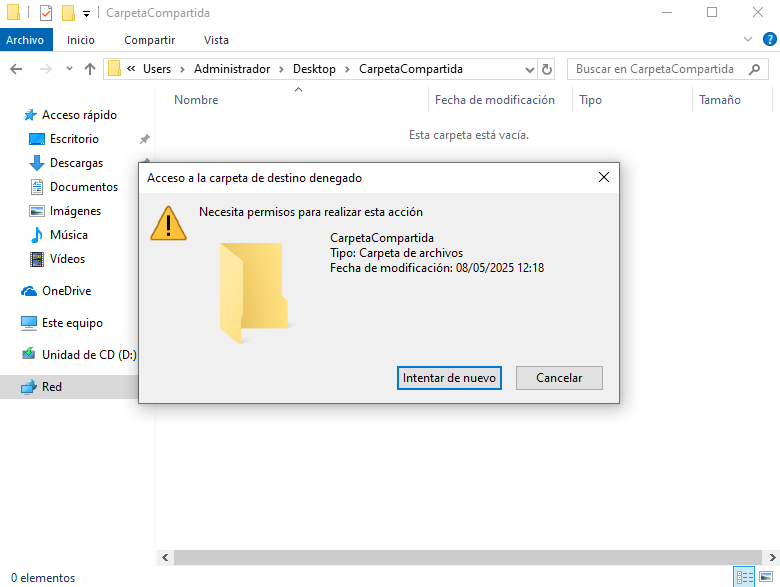Click the up one level arrow
This screenshot has width=780, height=587.
pos(90,69)
